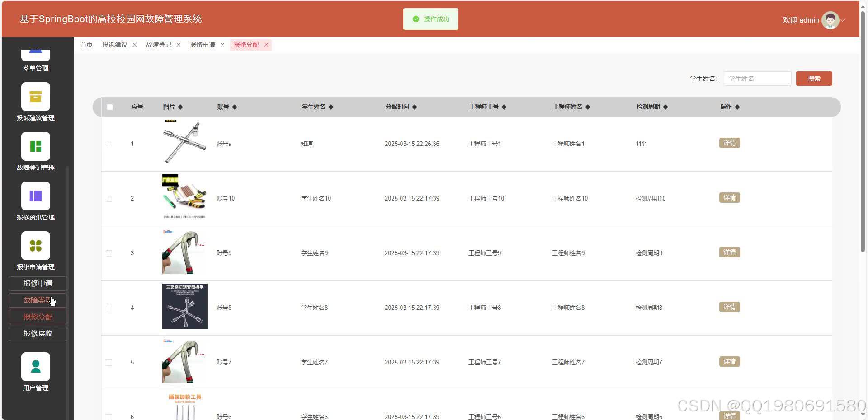This screenshot has height=420, width=868.
Task: Open 报修接收 submenu item
Action: point(38,334)
